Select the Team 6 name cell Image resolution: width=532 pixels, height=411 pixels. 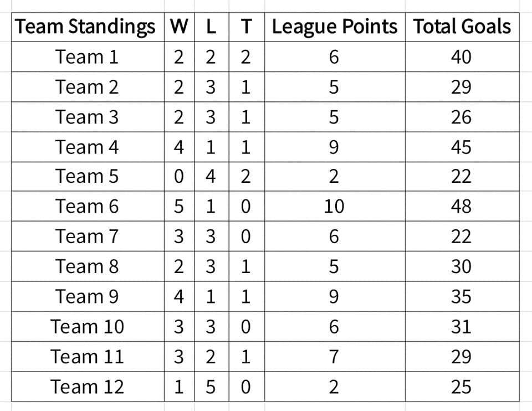(88, 206)
